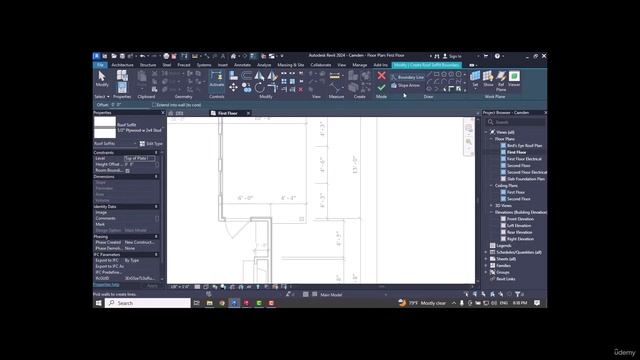
Task: Click the Properties ribbon icon
Action: [122, 87]
